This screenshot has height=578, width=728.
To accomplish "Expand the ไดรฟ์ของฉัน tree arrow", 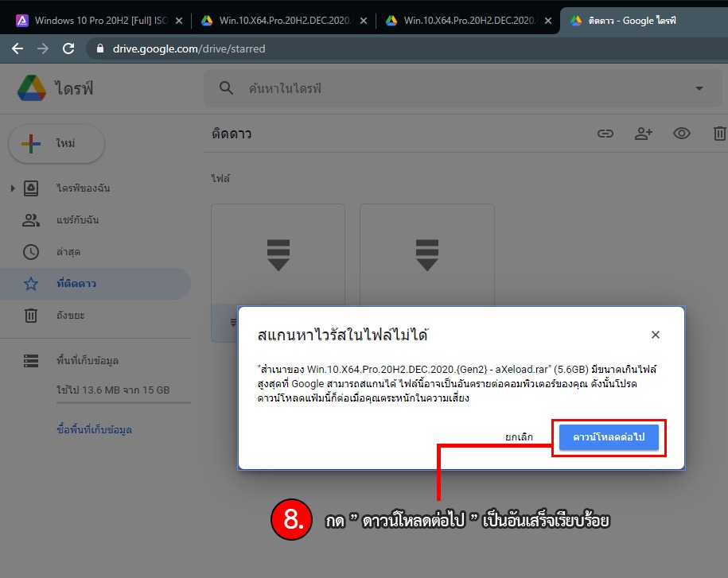I will [13, 188].
